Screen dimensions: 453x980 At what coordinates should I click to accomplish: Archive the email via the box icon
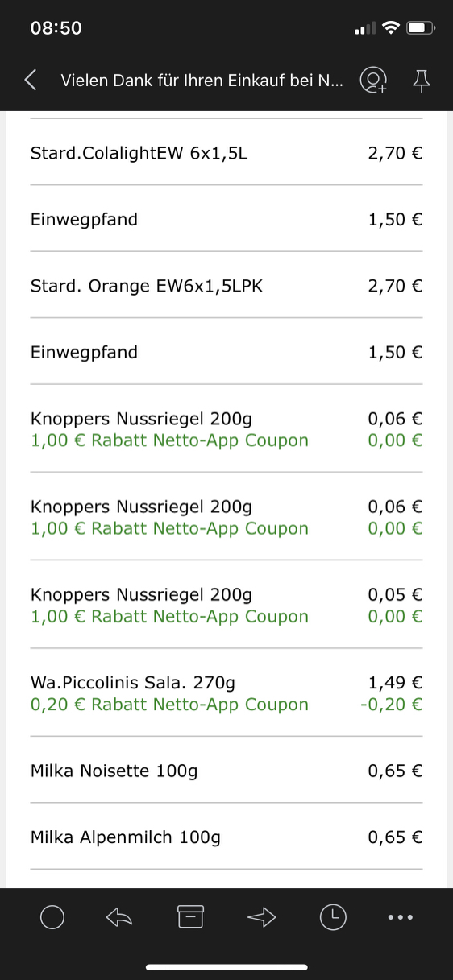tap(190, 916)
